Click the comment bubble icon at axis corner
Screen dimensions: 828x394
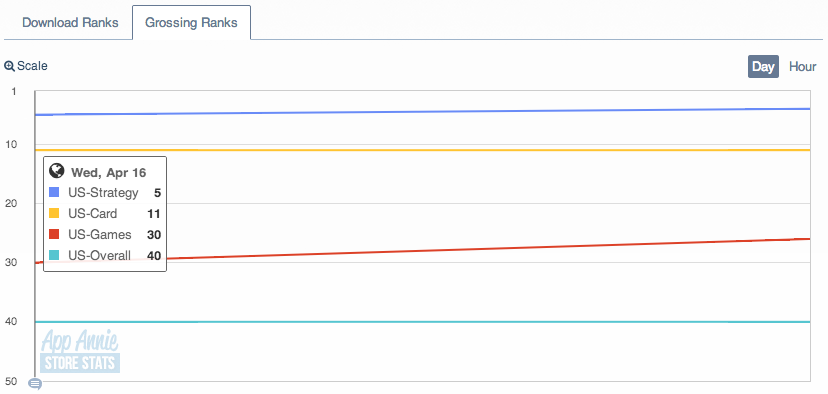(35, 384)
